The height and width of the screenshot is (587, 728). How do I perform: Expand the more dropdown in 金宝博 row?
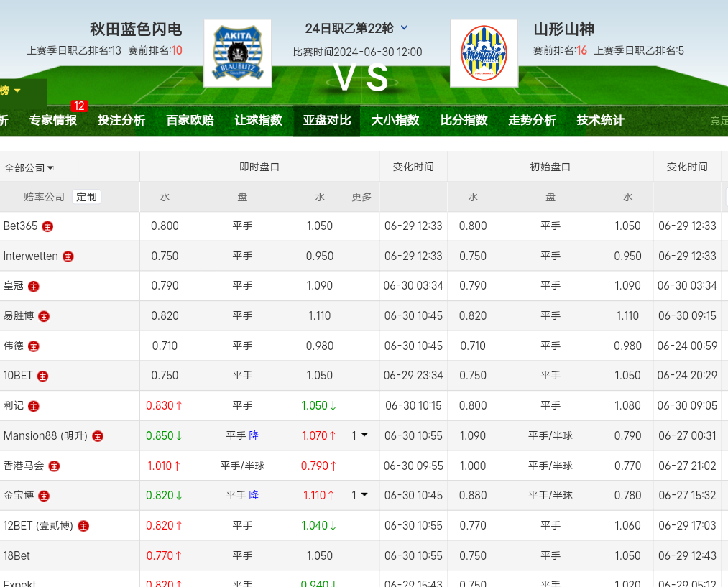[359, 495]
